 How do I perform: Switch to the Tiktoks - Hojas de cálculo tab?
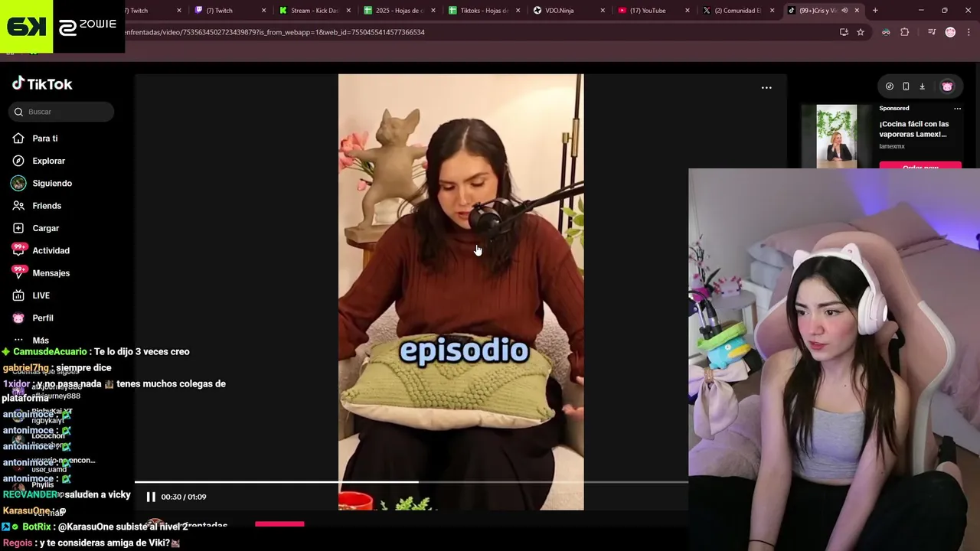click(483, 11)
